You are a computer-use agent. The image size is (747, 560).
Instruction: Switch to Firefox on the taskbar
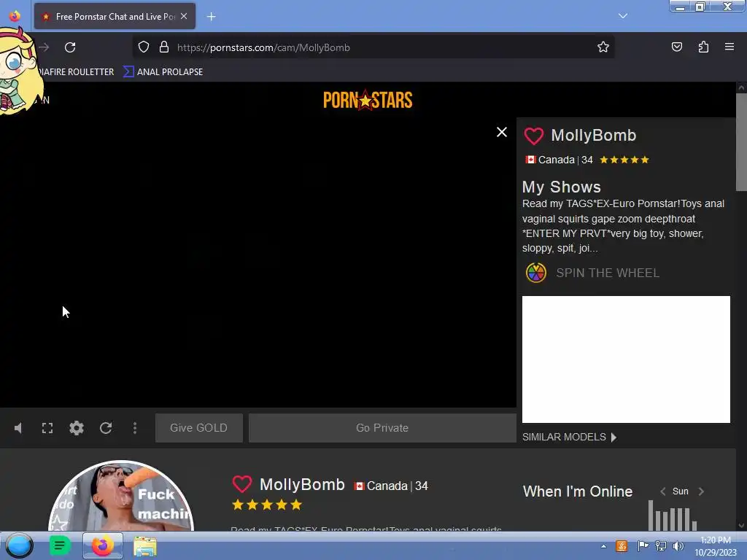pyautogui.click(x=102, y=545)
